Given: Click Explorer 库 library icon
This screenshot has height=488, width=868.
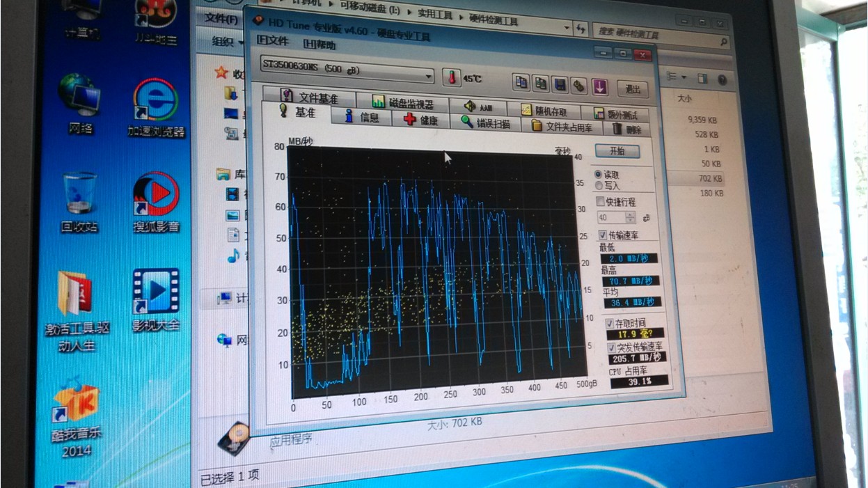Looking at the screenshot, I should [x=223, y=173].
